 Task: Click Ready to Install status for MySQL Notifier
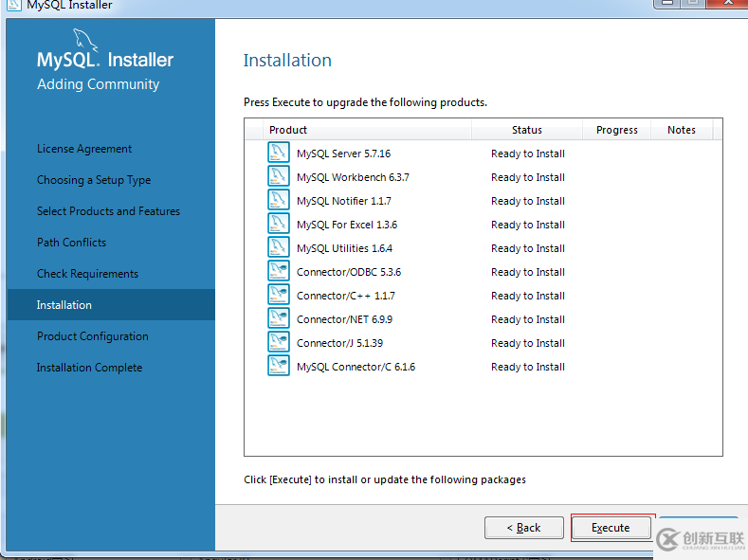tap(528, 201)
